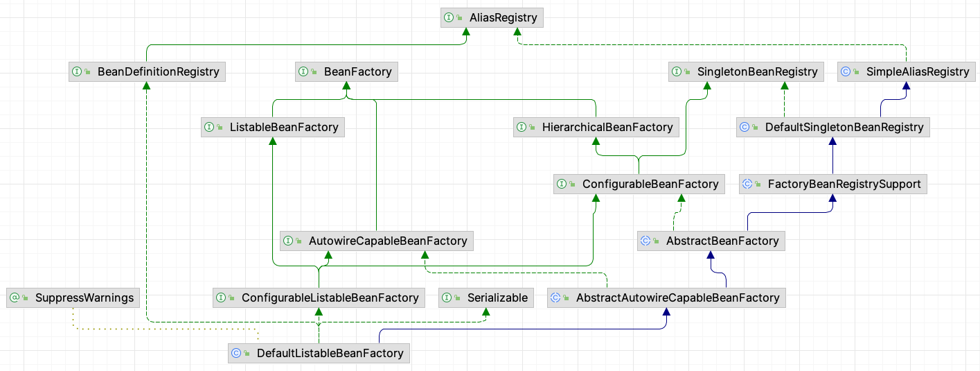Click the annotation icon next to SuppressWarnings

tap(14, 298)
